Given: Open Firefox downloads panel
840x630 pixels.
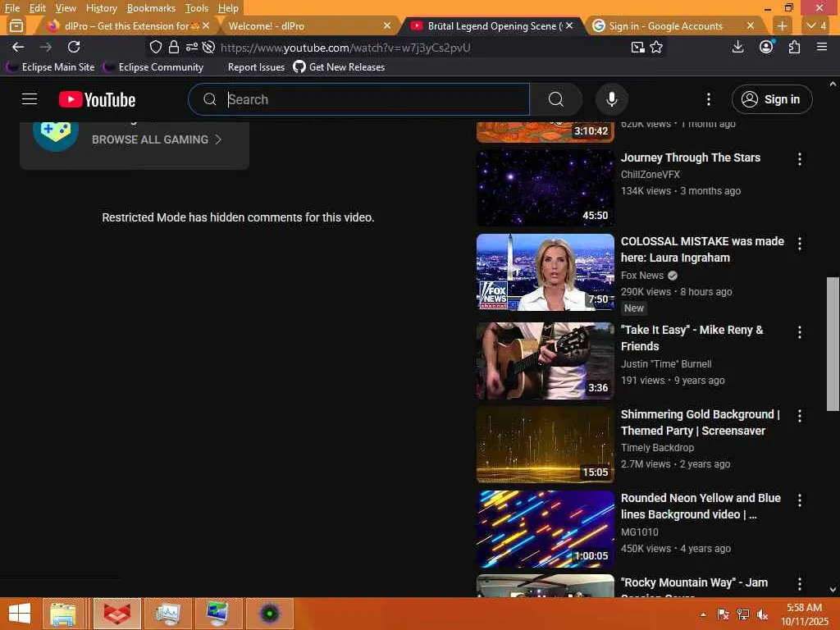Looking at the screenshot, I should (737, 47).
